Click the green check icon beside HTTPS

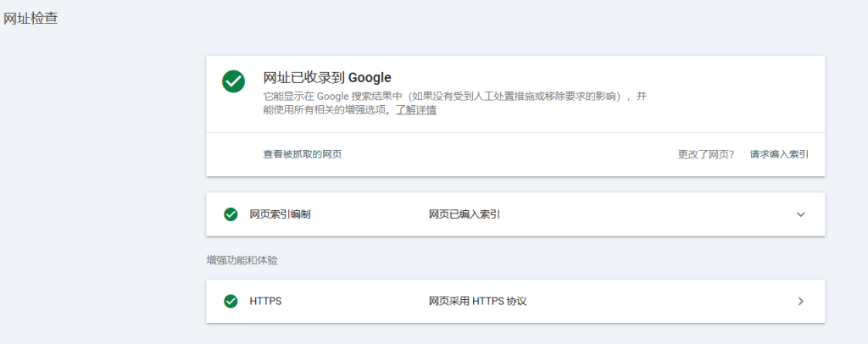[x=231, y=301]
